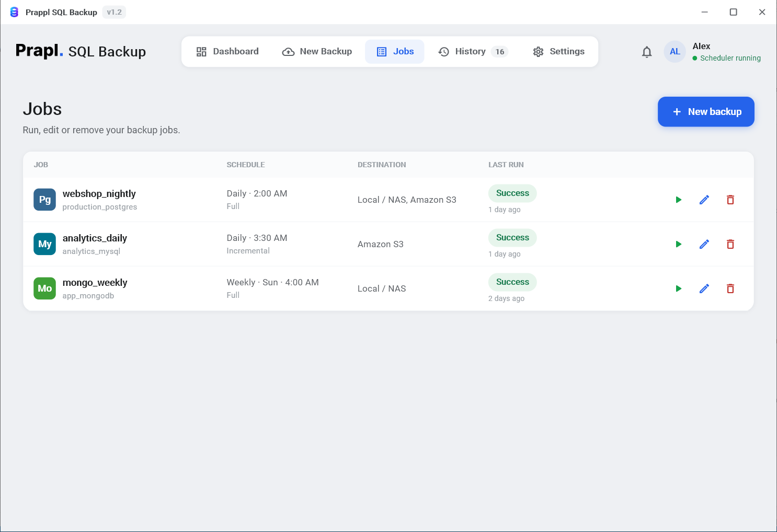
Task: Click the production_postgres connection text
Action: (x=100, y=207)
